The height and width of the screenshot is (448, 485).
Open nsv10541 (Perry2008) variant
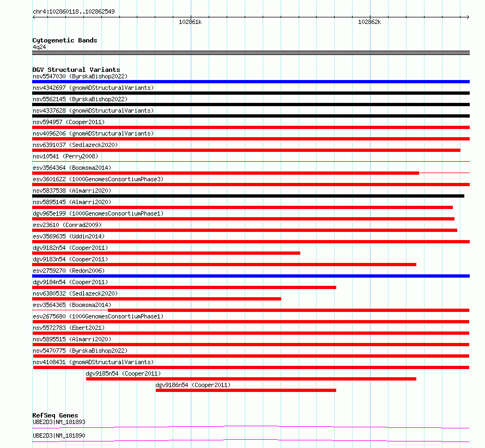65,156
